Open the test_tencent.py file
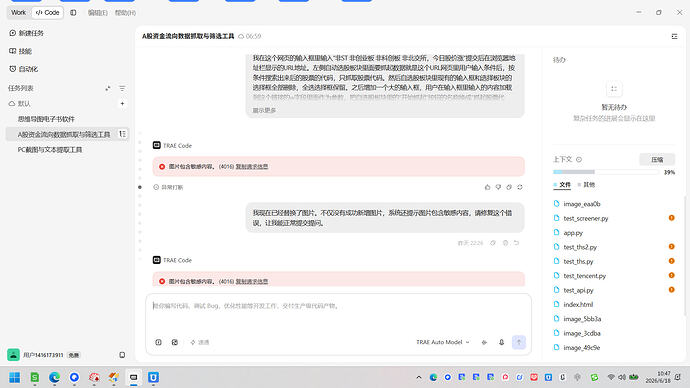The width and height of the screenshot is (690, 388). pyautogui.click(x=584, y=276)
